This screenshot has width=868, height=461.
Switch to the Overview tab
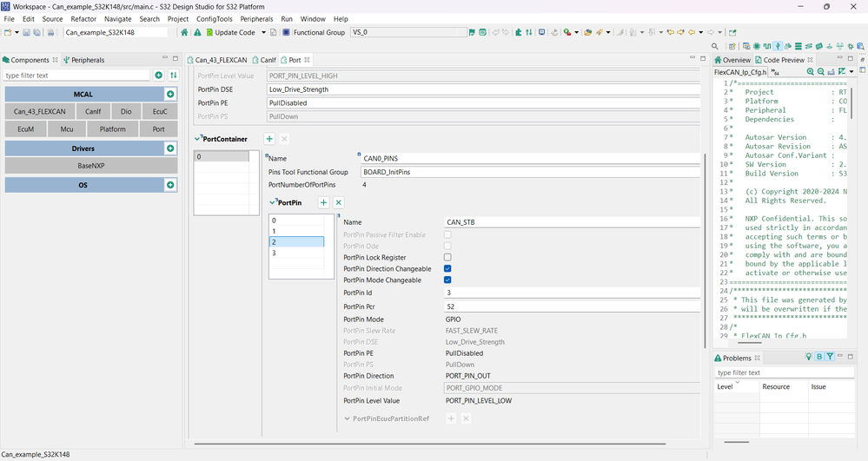(x=732, y=60)
